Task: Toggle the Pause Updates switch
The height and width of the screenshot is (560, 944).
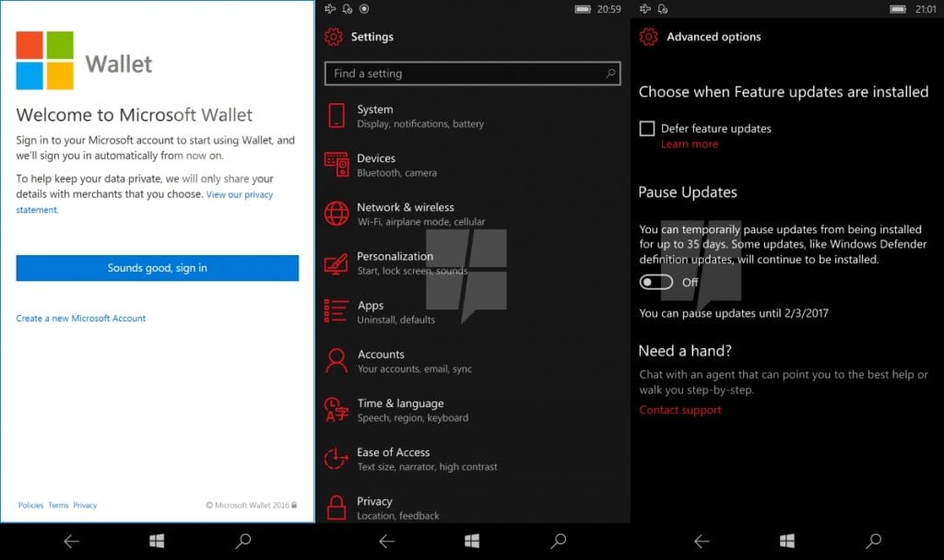Action: coord(656,282)
